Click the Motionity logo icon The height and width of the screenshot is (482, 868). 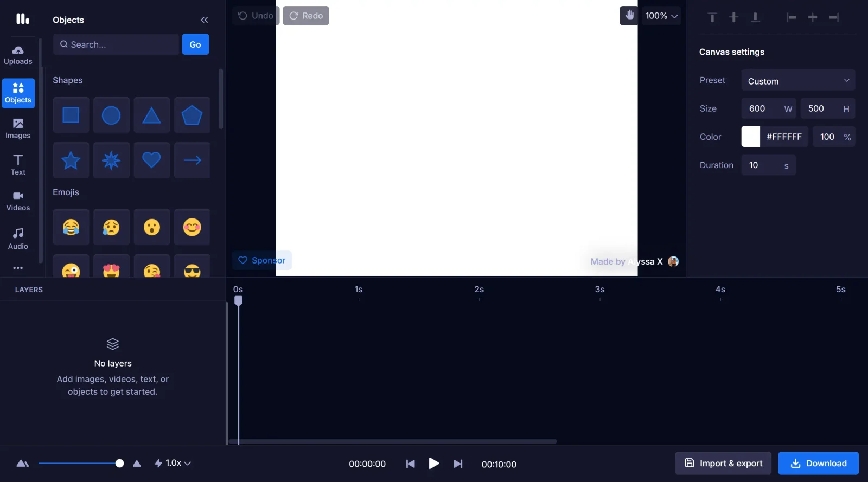[22, 19]
